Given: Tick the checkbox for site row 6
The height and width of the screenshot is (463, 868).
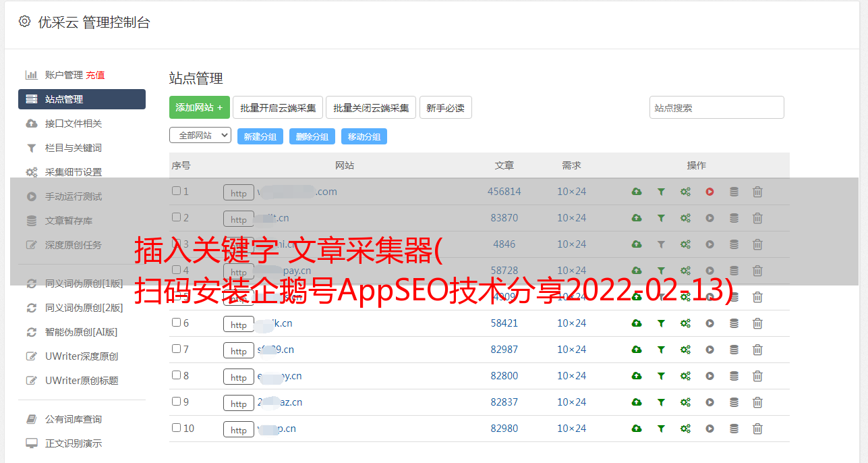Looking at the screenshot, I should (x=176, y=323).
